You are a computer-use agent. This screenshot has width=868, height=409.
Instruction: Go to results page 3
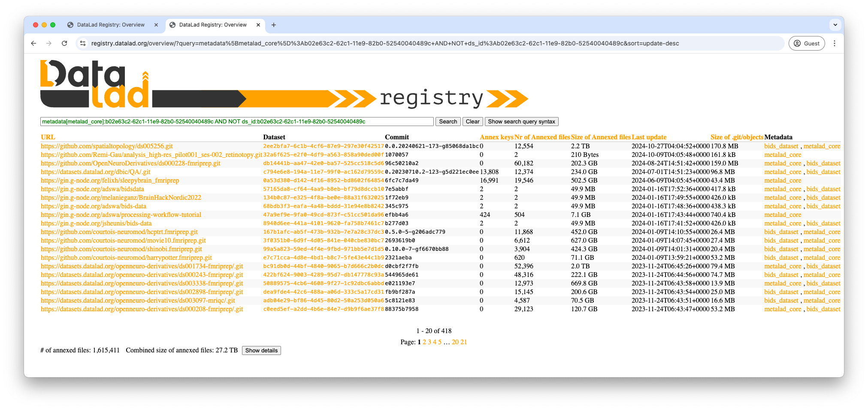[429, 342]
